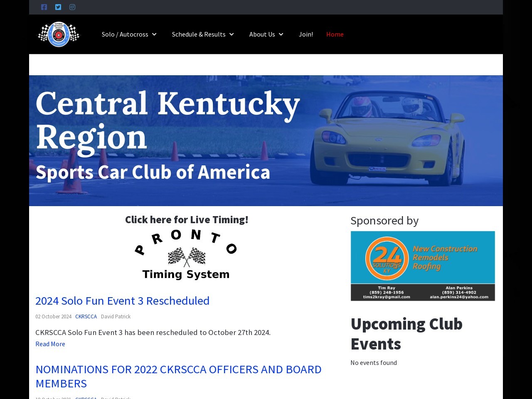Open the Twitter social icon
Image resolution: width=532 pixels, height=399 pixels.
coord(58,7)
